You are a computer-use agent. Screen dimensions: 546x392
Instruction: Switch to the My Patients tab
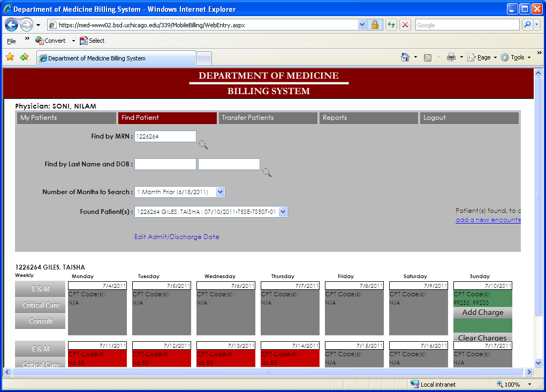pyautogui.click(x=66, y=118)
